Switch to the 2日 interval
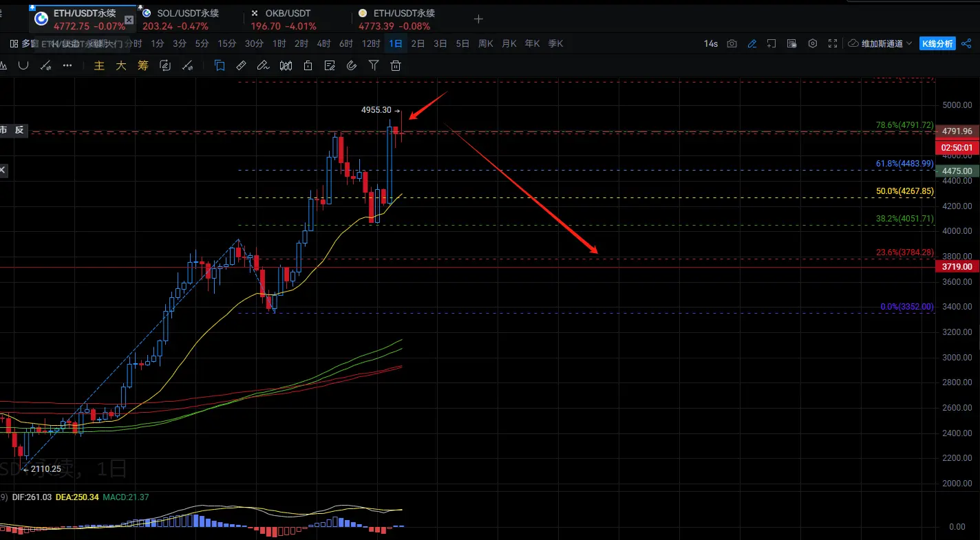This screenshot has width=980, height=540. click(418, 43)
